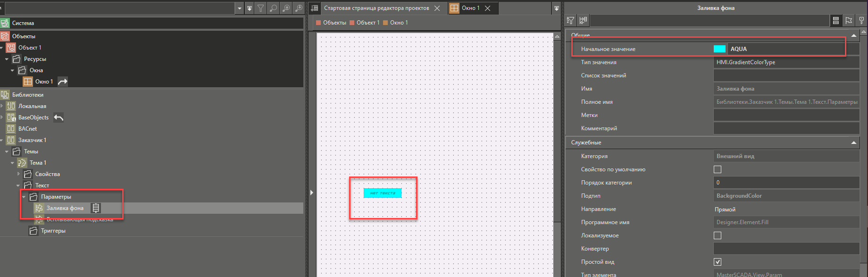Enable the Локализуемое checkbox
The image size is (868, 277).
click(718, 235)
